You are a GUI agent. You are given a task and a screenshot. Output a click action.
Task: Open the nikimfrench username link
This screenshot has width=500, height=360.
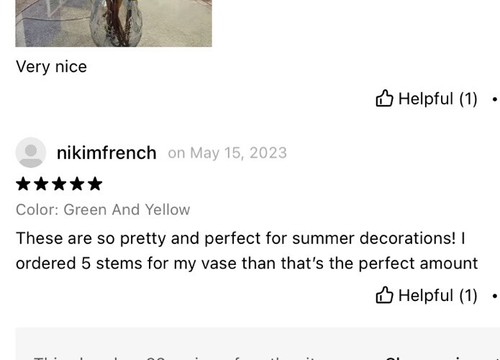pyautogui.click(x=107, y=153)
